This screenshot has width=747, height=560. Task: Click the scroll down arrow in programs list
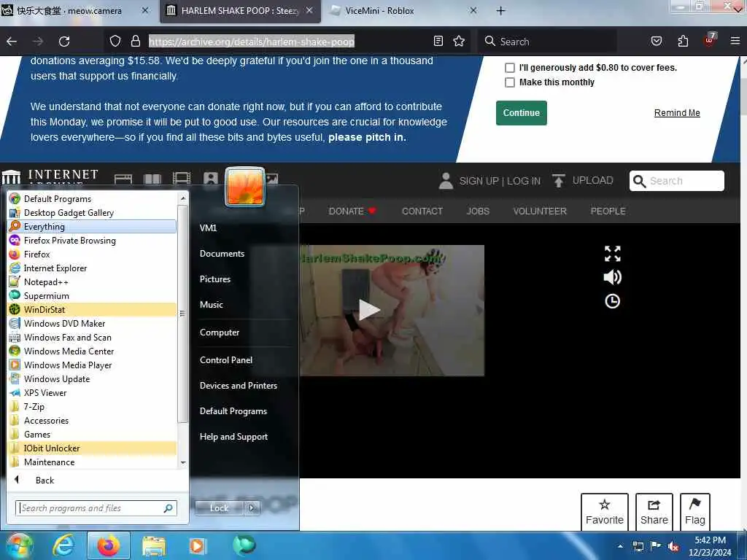(182, 463)
